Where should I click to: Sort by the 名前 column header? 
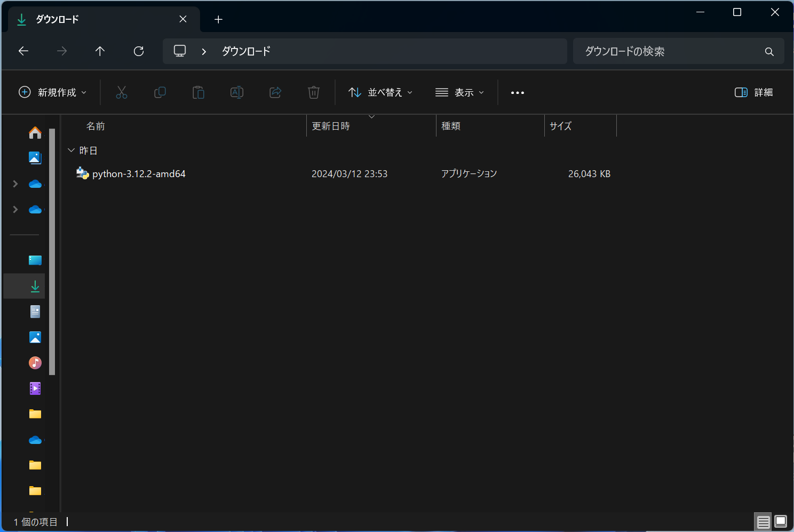[96, 126]
